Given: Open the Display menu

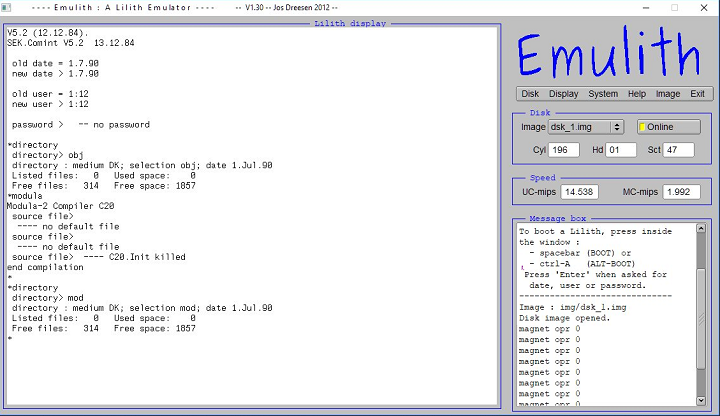Looking at the screenshot, I should click(563, 94).
